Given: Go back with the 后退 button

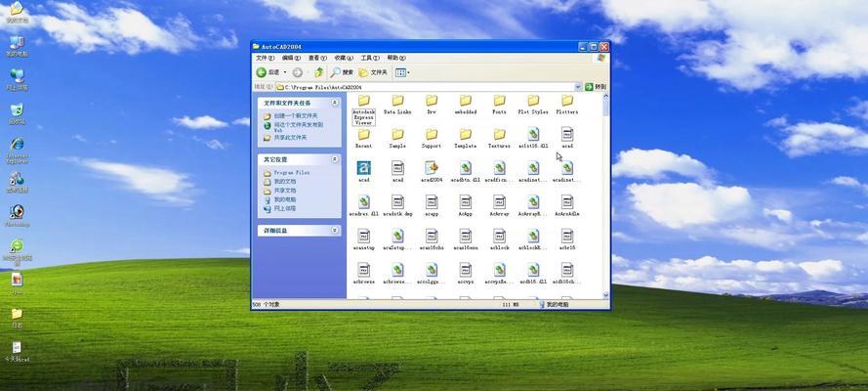Looking at the screenshot, I should coord(268,72).
